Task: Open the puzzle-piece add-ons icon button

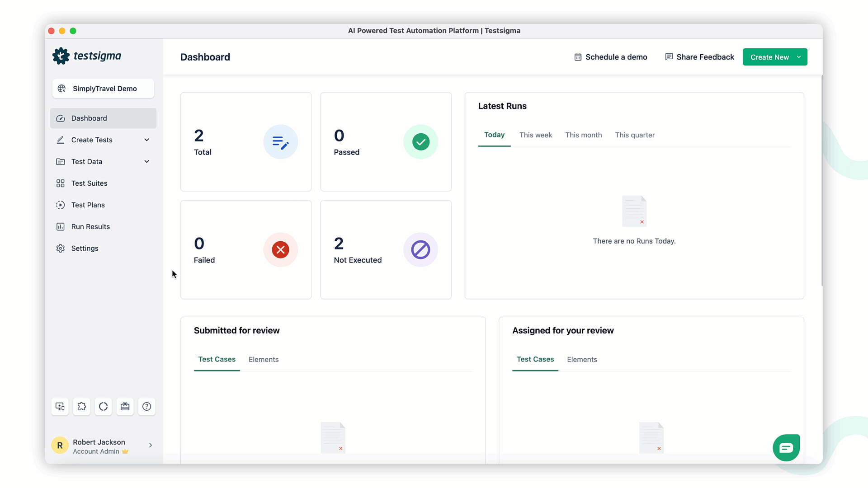Action: coord(82,407)
